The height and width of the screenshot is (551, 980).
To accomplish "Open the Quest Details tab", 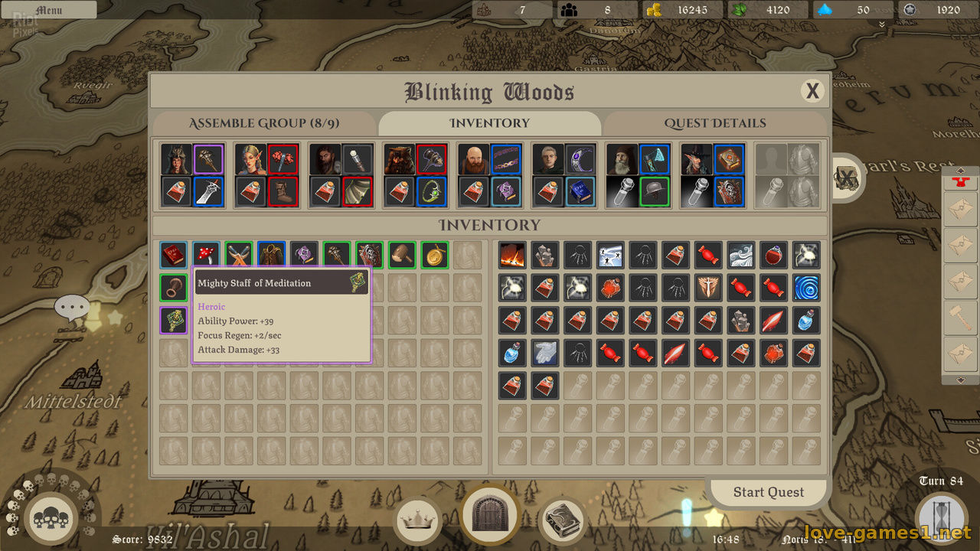I will click(x=715, y=123).
